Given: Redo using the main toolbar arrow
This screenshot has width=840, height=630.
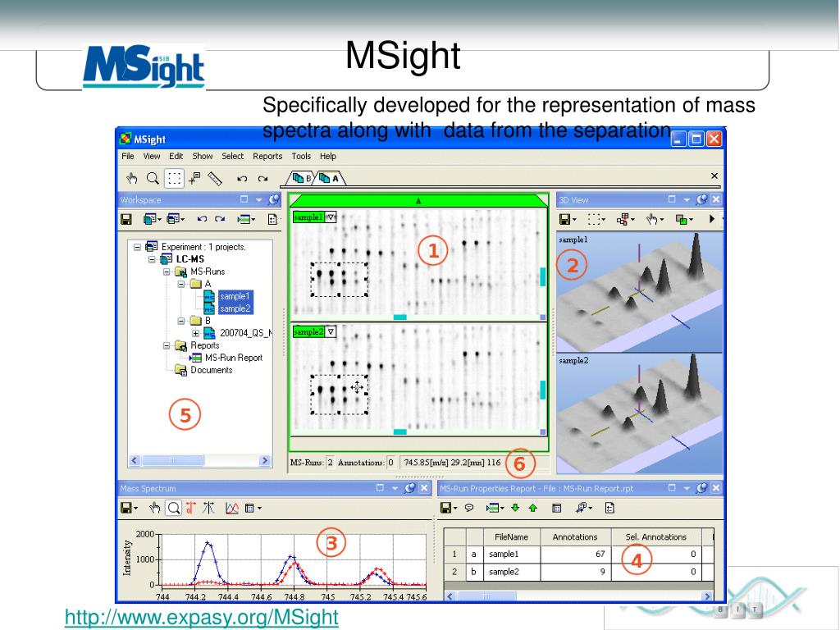Looking at the screenshot, I should tap(262, 178).
